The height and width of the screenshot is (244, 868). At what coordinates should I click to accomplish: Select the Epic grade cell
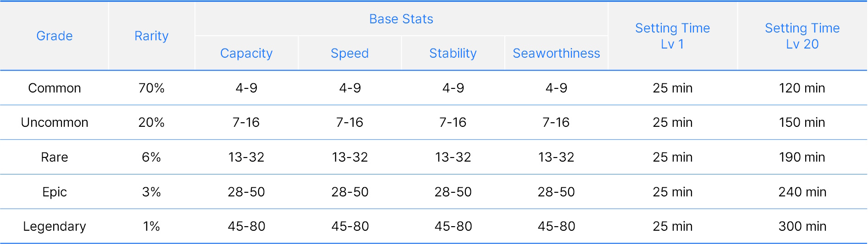[54, 192]
